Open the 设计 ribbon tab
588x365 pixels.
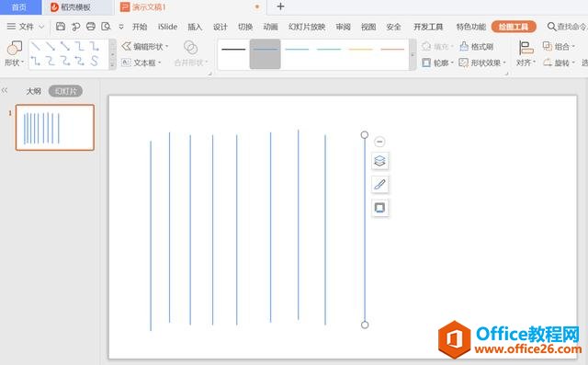[220, 27]
